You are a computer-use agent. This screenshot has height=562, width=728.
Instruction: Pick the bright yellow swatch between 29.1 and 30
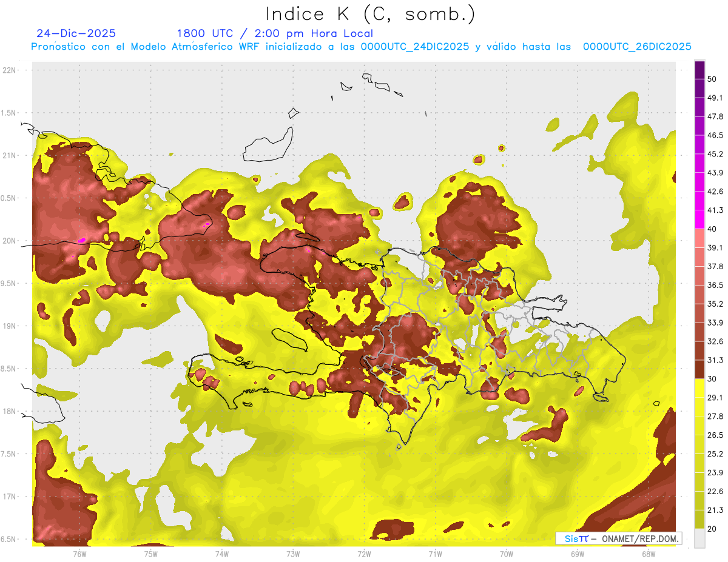(x=699, y=388)
